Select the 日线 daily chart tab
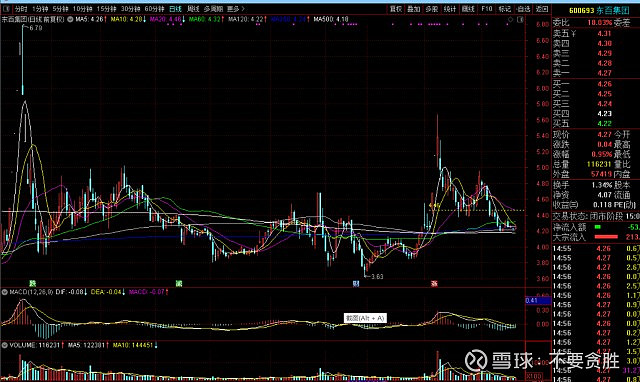This screenshot has height=382, width=640. pyautogui.click(x=175, y=9)
